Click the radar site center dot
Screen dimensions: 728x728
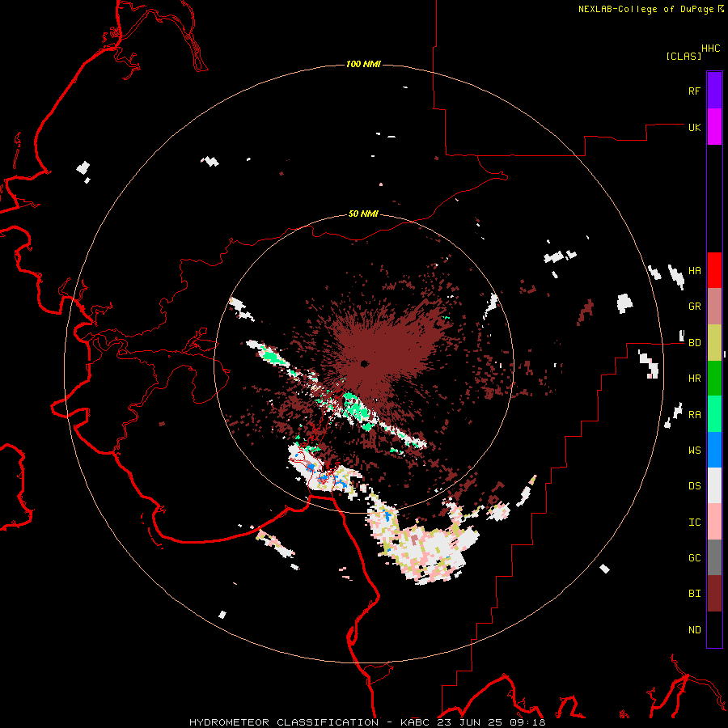[x=364, y=363]
